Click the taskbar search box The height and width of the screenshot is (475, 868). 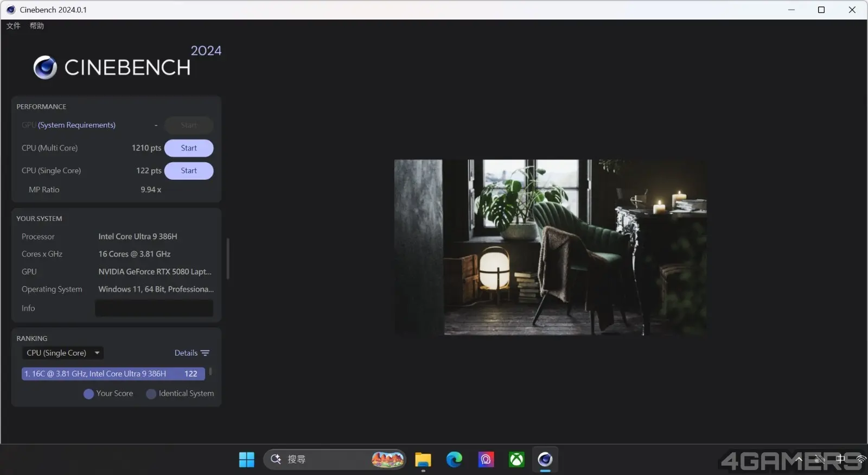(x=334, y=460)
